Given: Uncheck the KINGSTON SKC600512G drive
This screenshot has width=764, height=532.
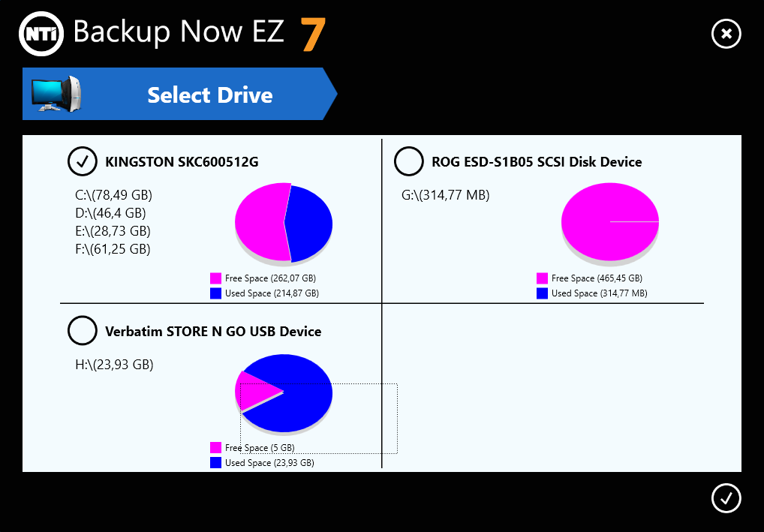Looking at the screenshot, I should coord(83,161).
